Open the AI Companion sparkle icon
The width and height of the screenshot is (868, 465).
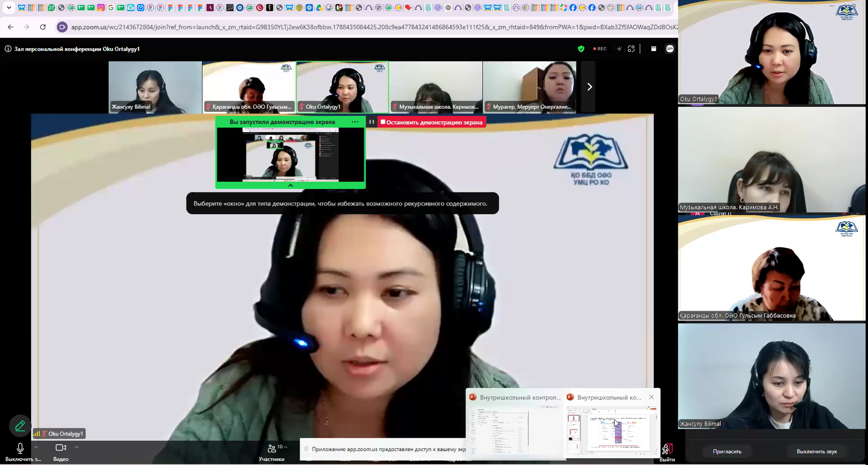619,49
